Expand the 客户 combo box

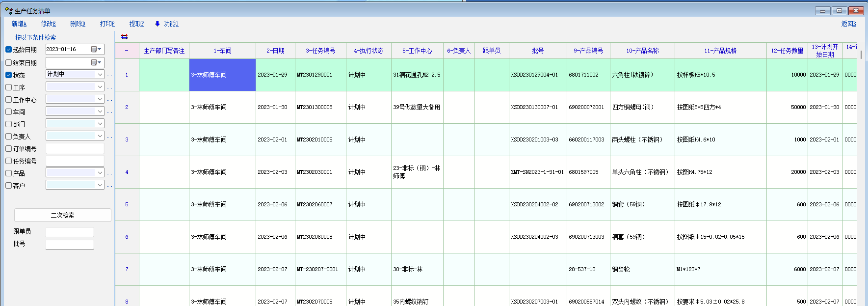pos(100,185)
